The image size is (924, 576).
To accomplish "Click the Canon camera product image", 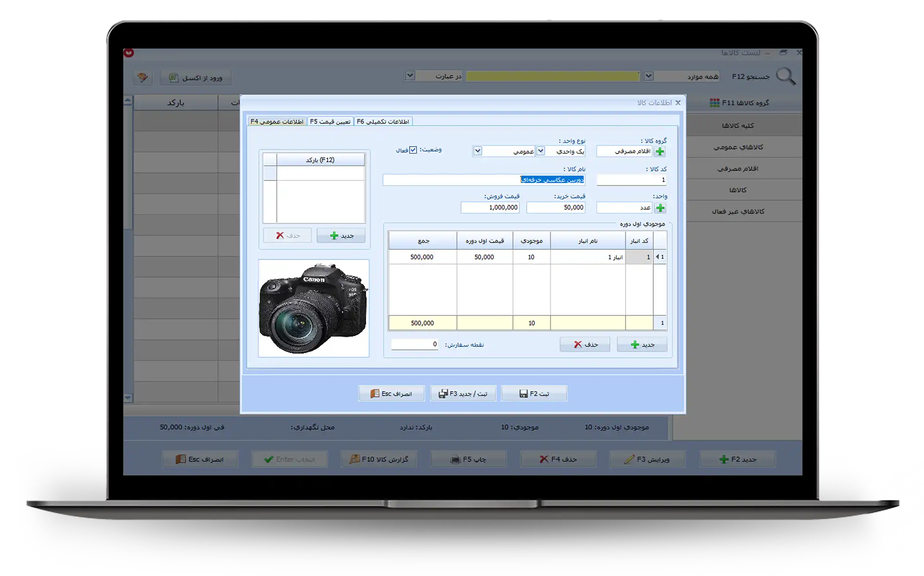I will [x=314, y=308].
